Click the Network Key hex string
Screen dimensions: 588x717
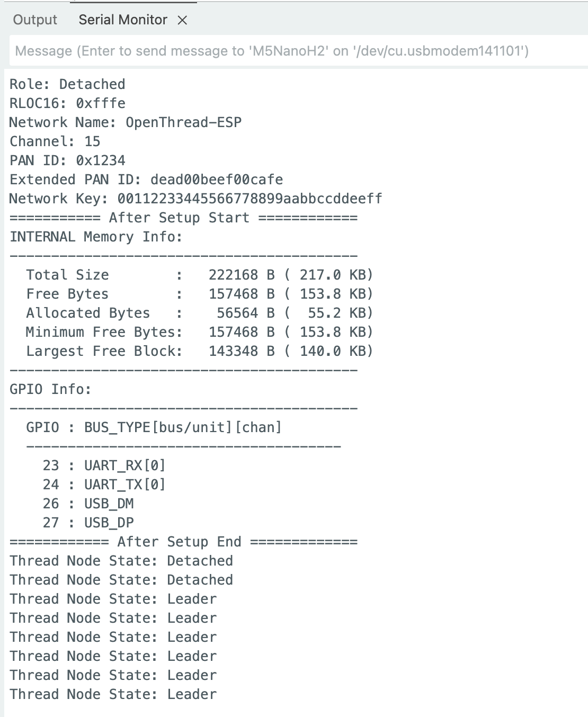point(250,199)
